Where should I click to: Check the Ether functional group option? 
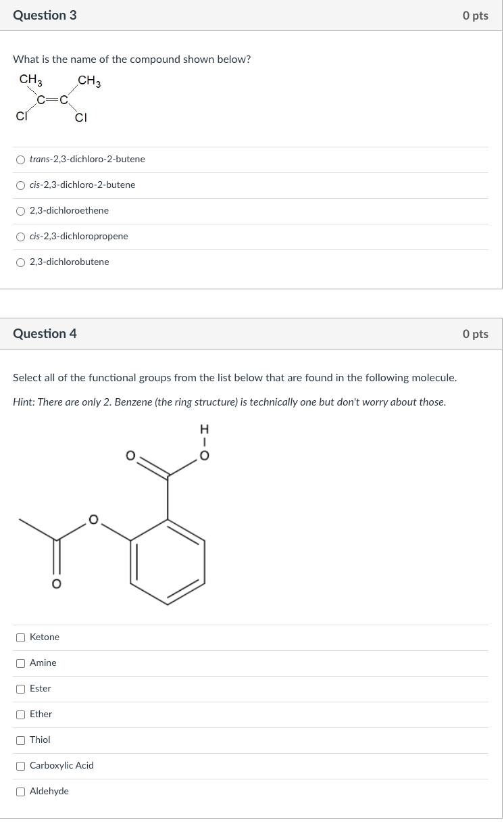[x=20, y=714]
